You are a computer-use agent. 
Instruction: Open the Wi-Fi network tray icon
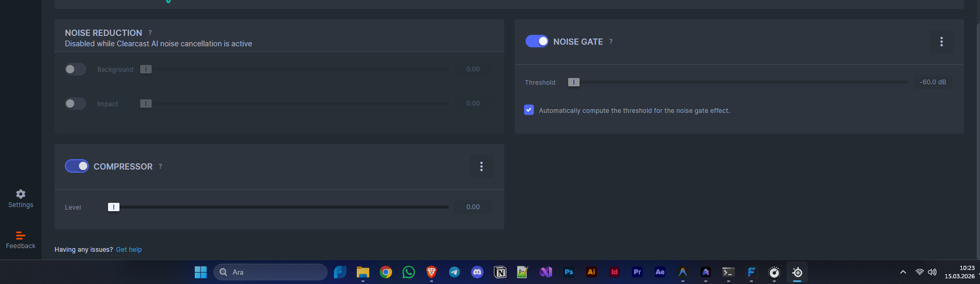click(920, 272)
